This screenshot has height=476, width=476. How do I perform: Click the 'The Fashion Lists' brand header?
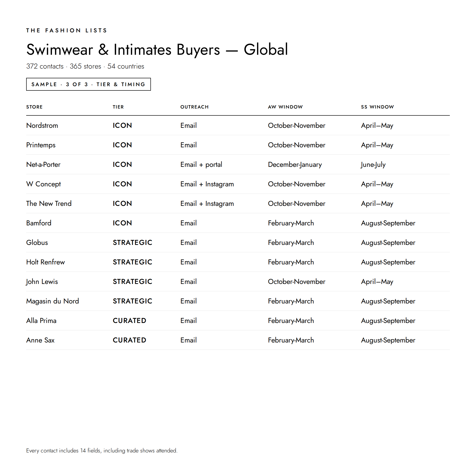coord(67,30)
